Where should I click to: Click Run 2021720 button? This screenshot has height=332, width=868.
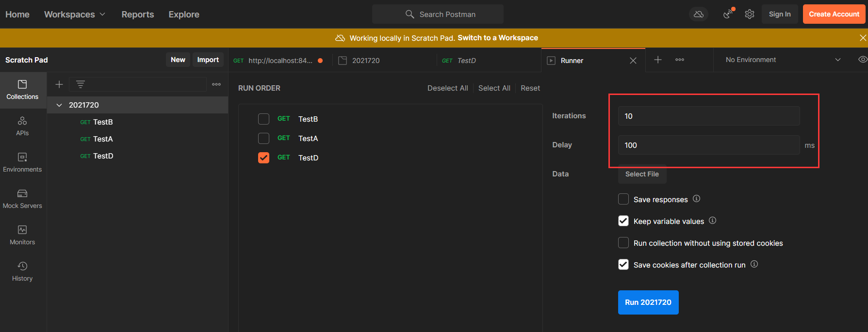(x=648, y=302)
